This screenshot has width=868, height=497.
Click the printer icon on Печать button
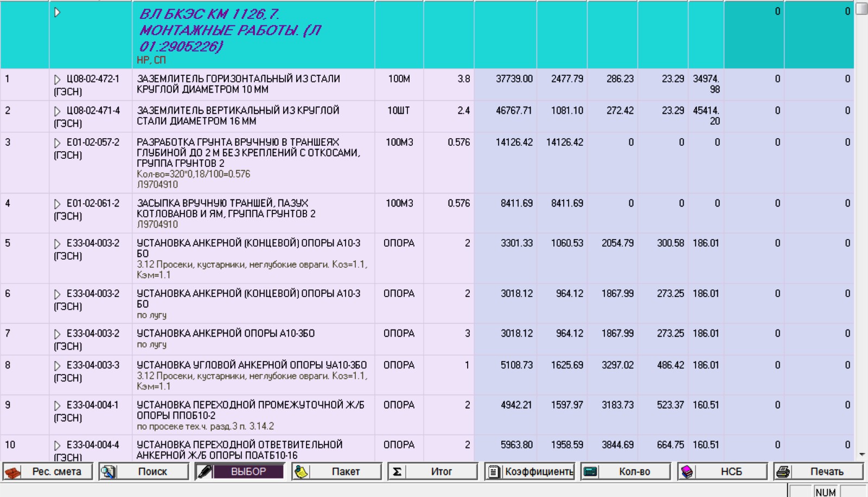[783, 472]
